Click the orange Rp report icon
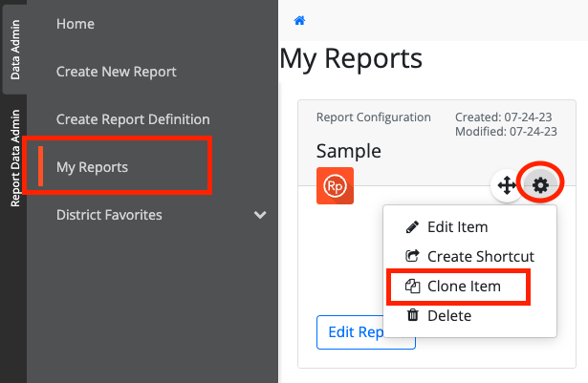Screen dimensions: 588x383 click(335, 185)
